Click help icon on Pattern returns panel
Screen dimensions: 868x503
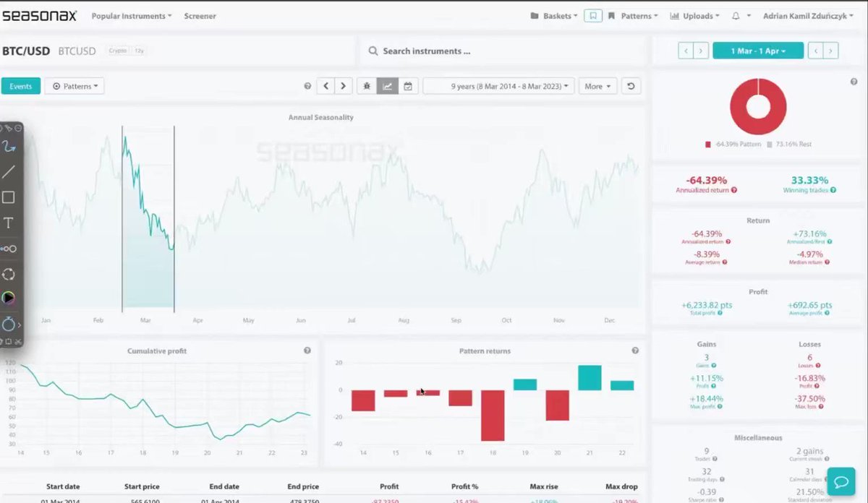635,351
